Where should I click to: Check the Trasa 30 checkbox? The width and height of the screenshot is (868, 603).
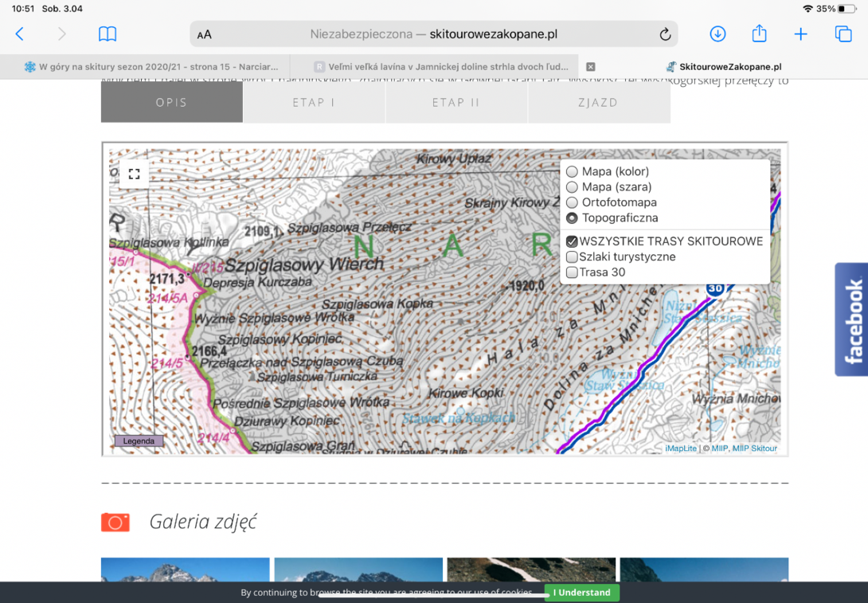tap(572, 272)
